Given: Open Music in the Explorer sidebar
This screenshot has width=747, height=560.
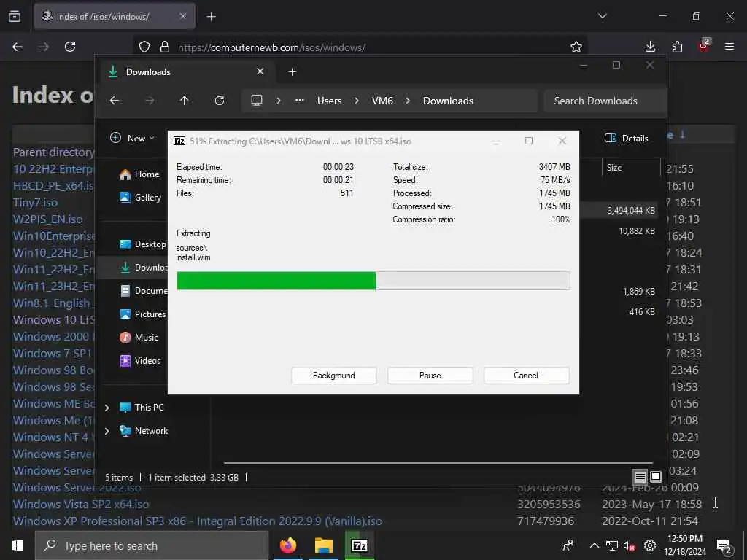Looking at the screenshot, I should [x=139, y=337].
